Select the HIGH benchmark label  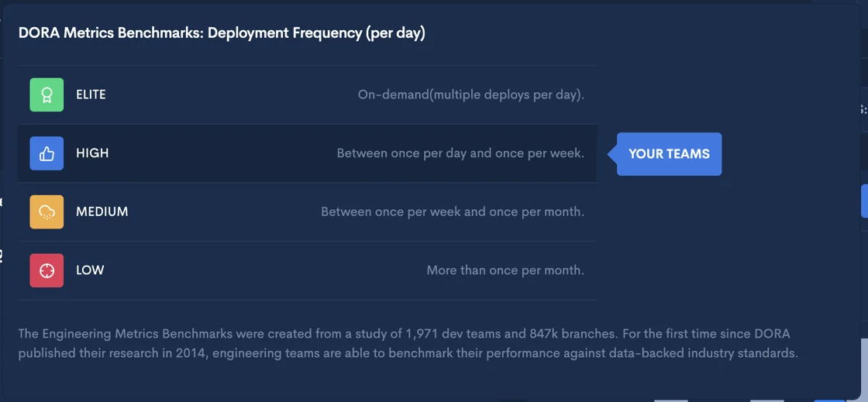[x=92, y=153]
